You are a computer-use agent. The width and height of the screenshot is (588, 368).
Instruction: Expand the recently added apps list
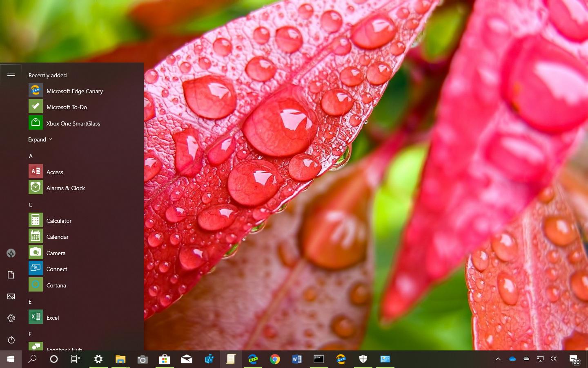40,139
